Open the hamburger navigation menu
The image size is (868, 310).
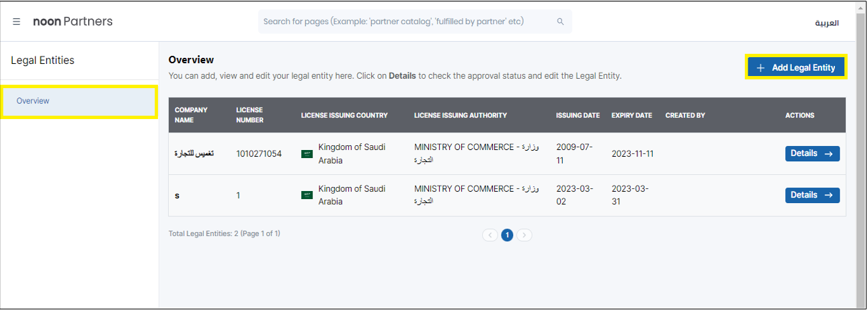click(17, 22)
